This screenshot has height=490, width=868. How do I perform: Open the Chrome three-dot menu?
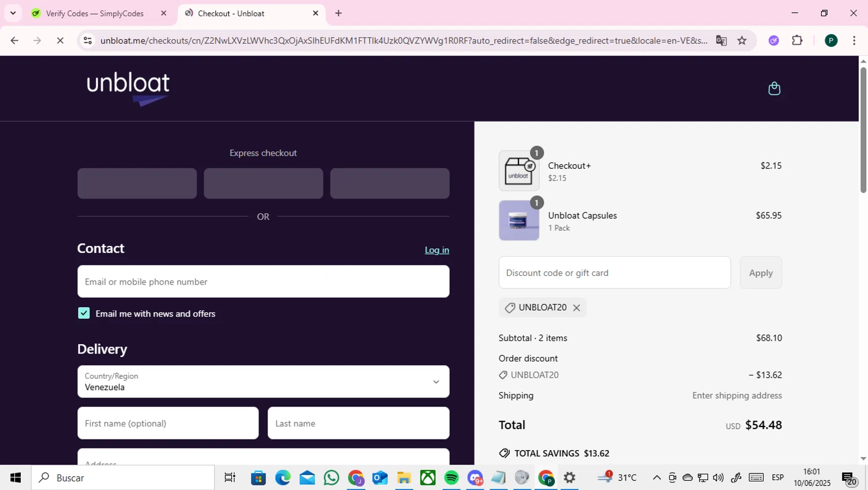854,40
